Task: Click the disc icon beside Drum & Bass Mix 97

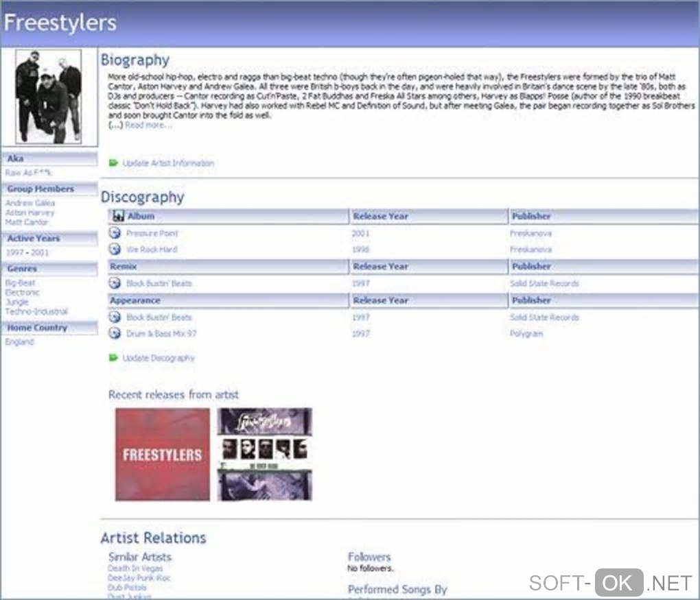Action: click(x=115, y=333)
